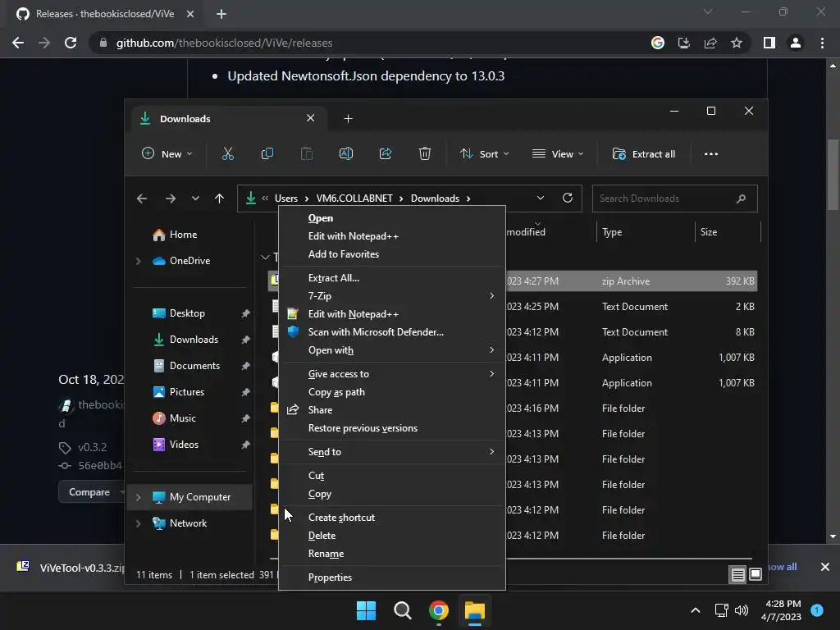Expand OneDrive in navigation pane

tap(138, 261)
